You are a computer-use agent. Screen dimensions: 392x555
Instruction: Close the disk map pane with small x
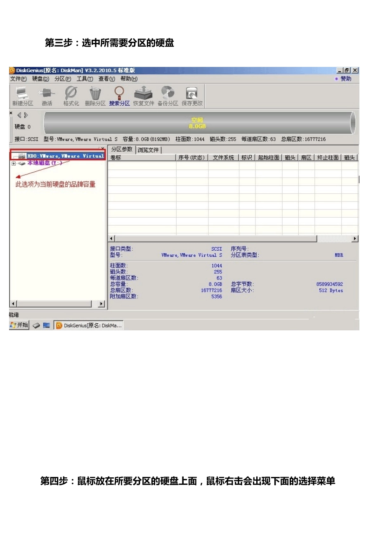point(11,113)
